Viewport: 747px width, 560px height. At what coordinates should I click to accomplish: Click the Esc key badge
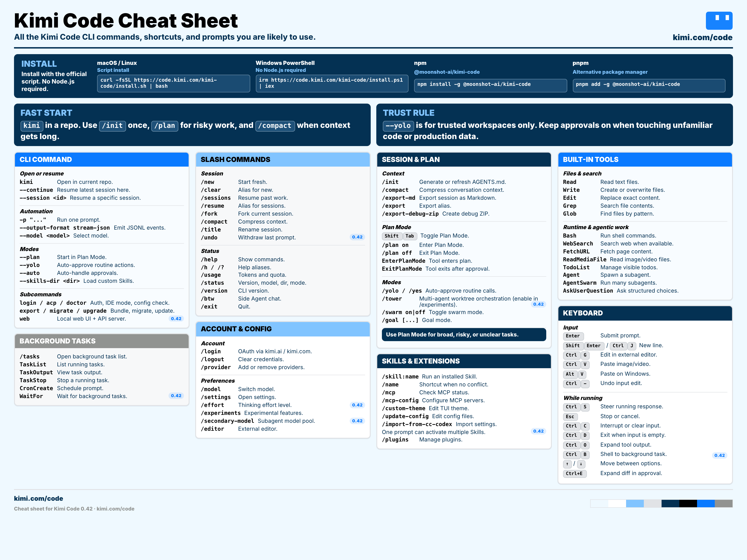point(570,416)
